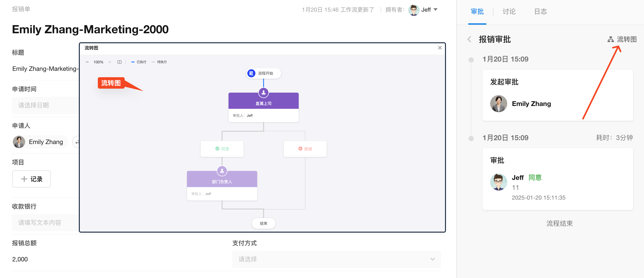The height and width of the screenshot is (278, 644).
Task: Click the fit-to-screen icon in diagram toolbar
Action: 119,62
